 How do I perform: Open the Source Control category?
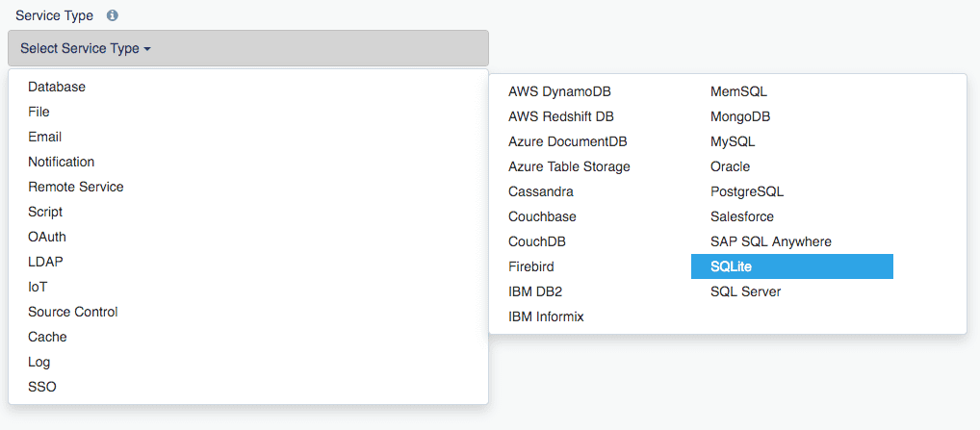tap(73, 312)
